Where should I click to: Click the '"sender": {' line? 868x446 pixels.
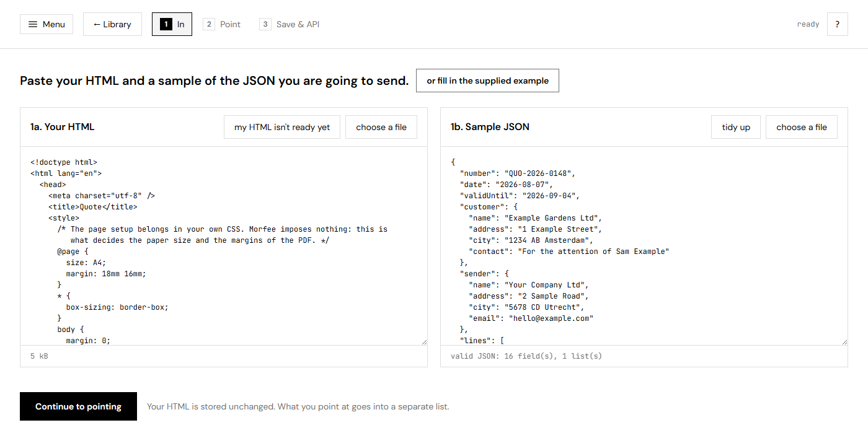click(x=484, y=274)
